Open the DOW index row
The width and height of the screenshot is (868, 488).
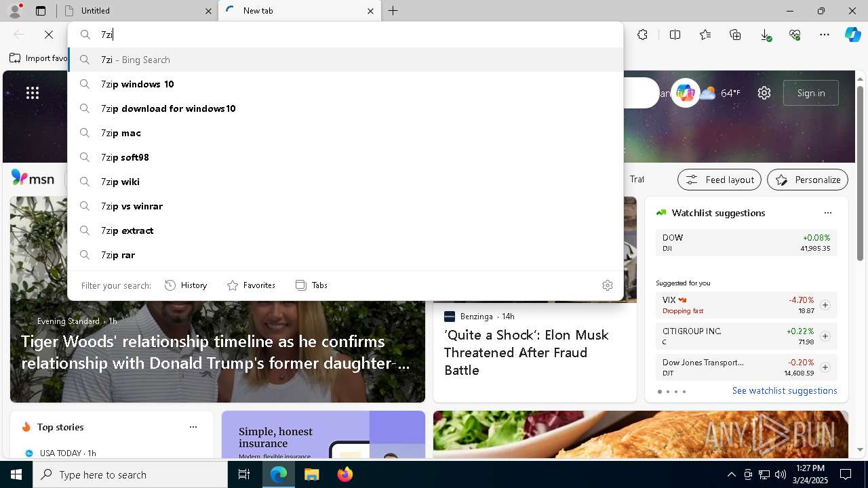(x=746, y=243)
